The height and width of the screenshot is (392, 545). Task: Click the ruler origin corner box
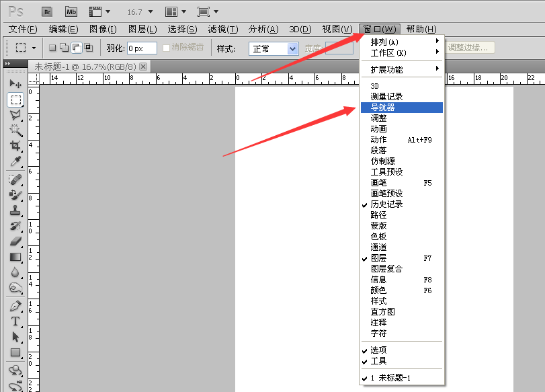34,79
